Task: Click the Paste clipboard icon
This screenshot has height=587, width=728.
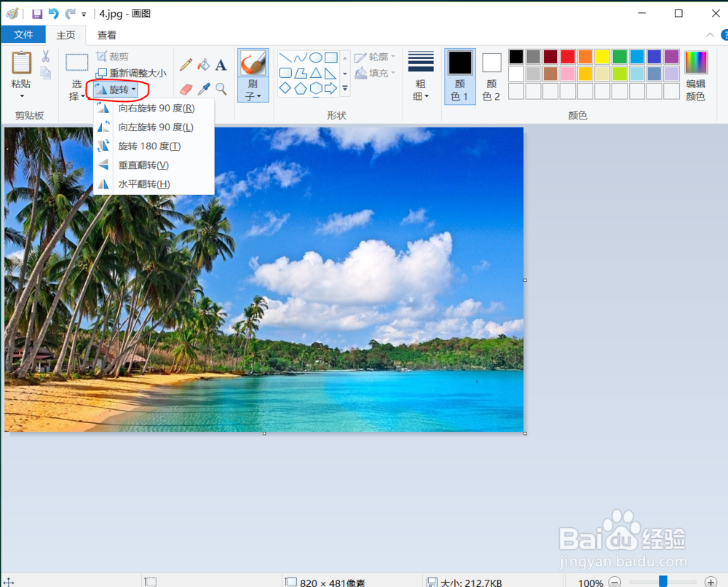Action: [x=21, y=63]
